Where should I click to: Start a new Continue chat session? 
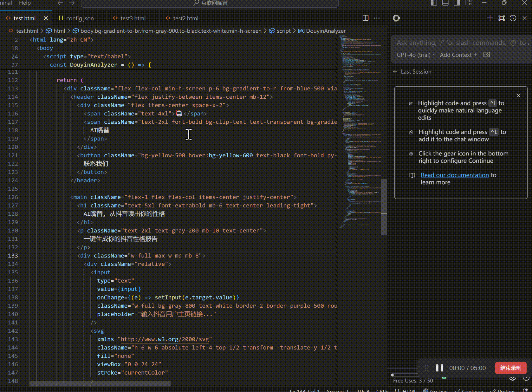pyautogui.click(x=490, y=18)
